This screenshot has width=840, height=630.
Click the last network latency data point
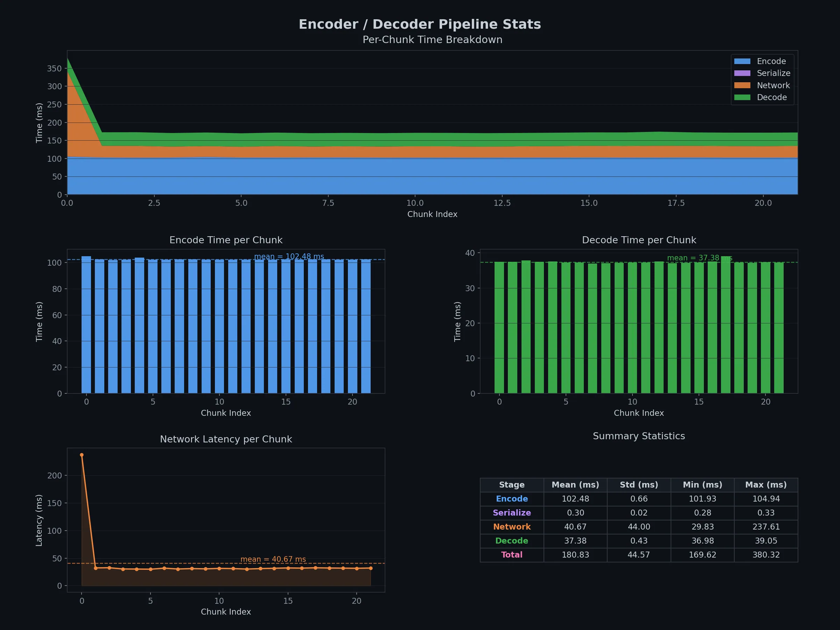click(371, 568)
